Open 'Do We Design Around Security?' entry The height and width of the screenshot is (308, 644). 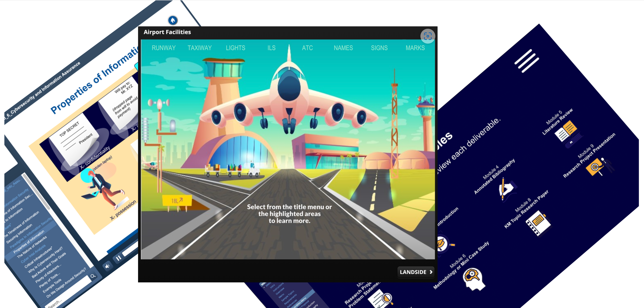point(66,283)
